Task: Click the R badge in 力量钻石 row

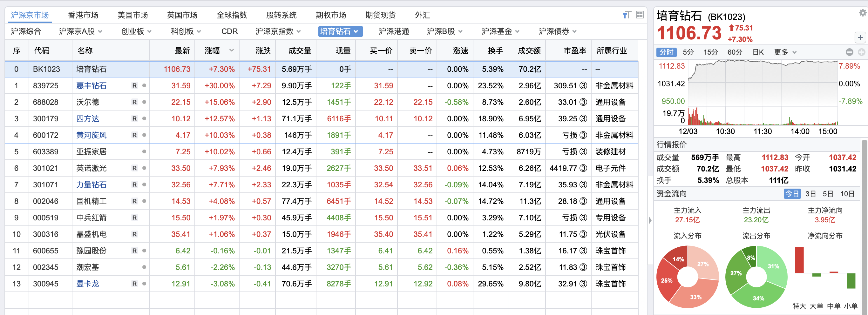Action: point(134,184)
